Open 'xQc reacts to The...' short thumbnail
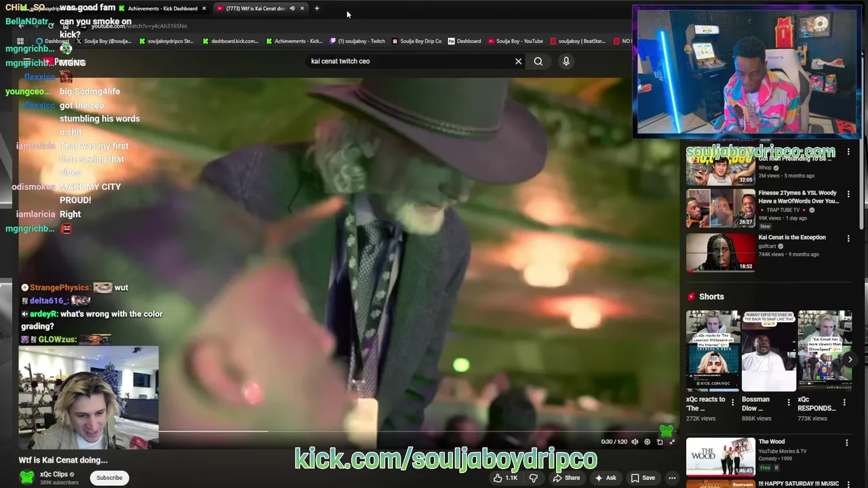 point(713,351)
